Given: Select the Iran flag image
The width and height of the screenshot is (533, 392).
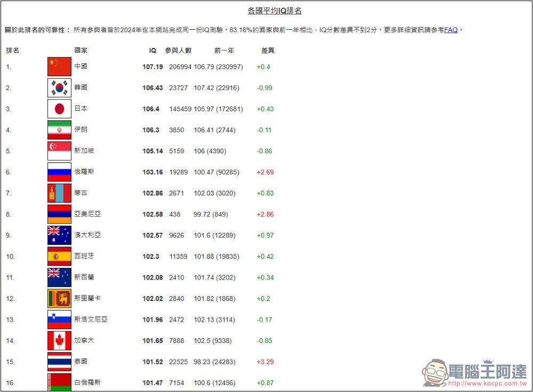Looking at the screenshot, I should [59, 130].
